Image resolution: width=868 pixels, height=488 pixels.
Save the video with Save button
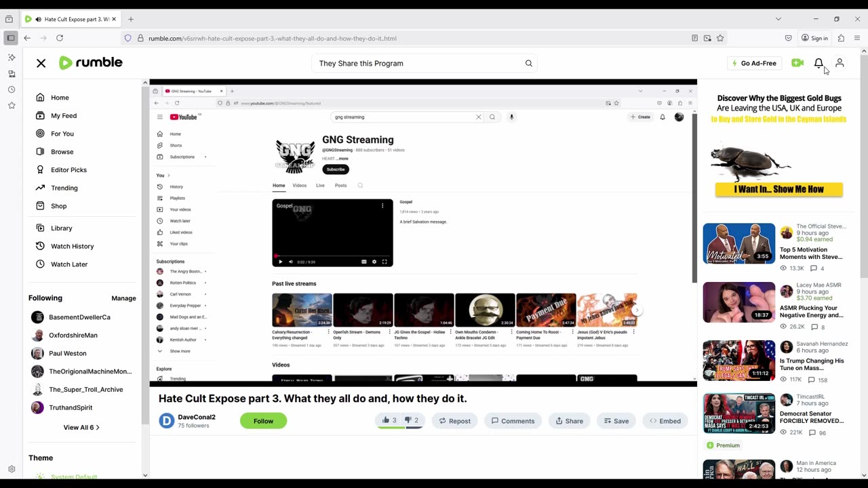click(616, 421)
